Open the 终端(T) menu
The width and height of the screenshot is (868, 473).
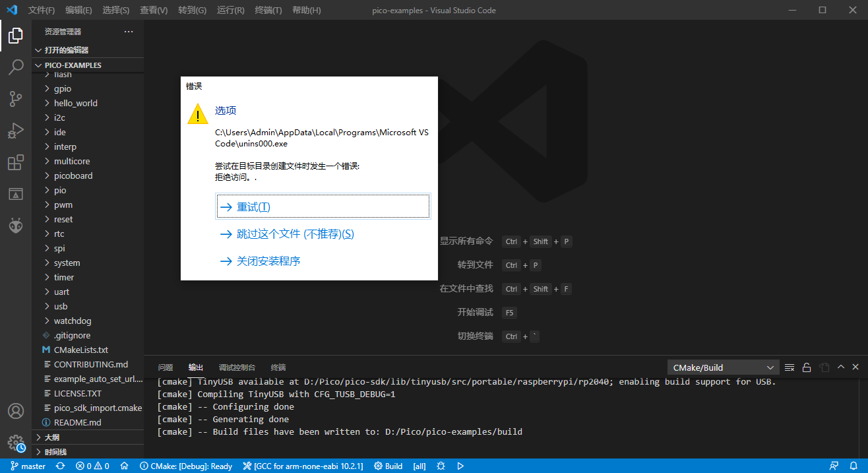pos(268,11)
